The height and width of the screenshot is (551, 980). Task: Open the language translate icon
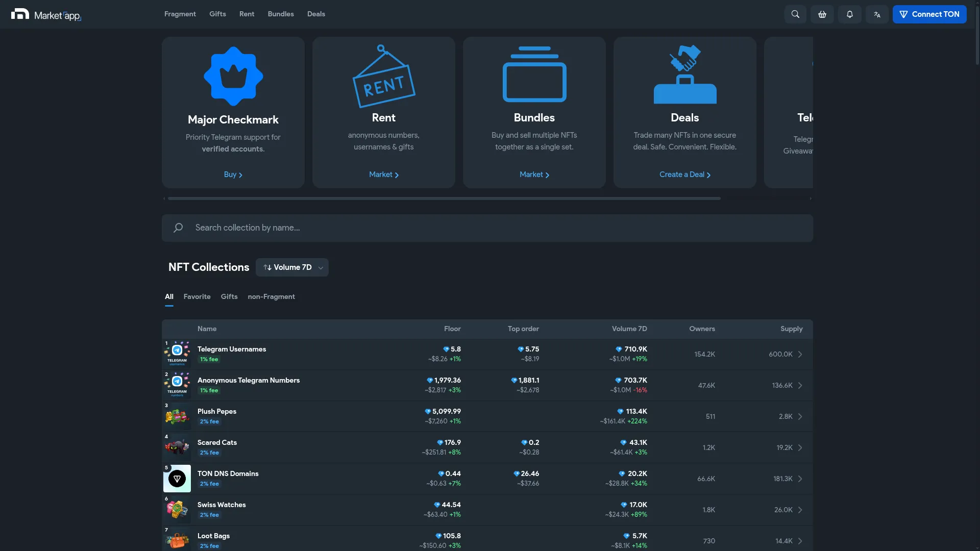[877, 14]
